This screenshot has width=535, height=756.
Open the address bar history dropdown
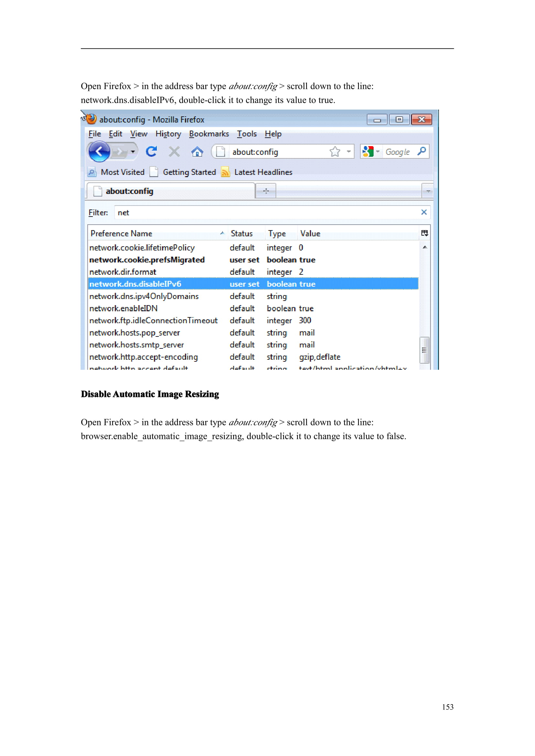349,152
